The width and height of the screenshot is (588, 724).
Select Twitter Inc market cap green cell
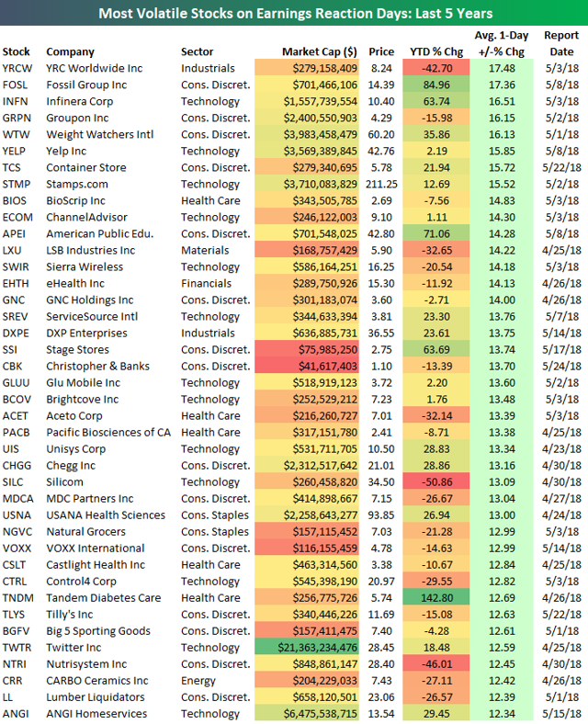307,648
